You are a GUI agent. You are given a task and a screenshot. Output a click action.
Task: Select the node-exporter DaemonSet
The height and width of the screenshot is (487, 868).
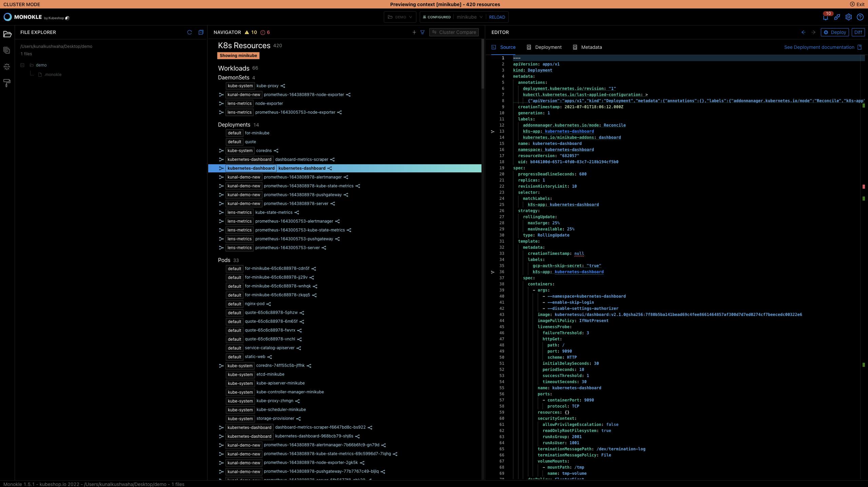click(269, 104)
